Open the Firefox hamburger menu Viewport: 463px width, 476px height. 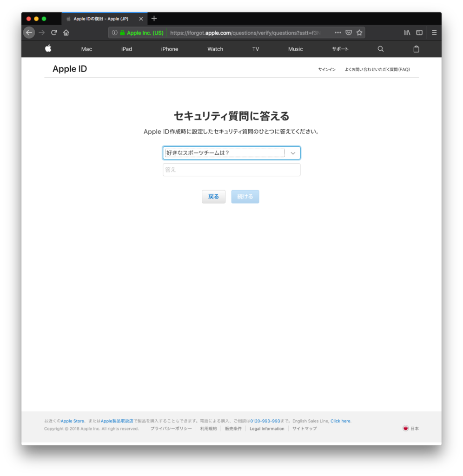click(x=434, y=33)
